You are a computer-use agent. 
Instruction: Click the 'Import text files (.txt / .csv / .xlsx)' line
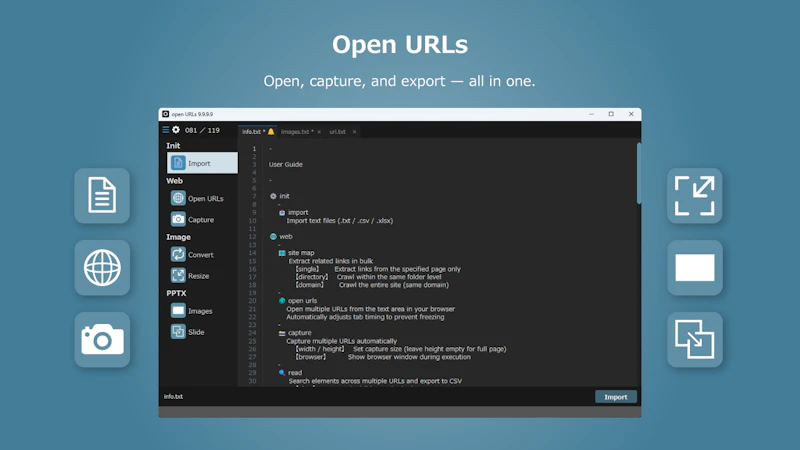pos(340,220)
